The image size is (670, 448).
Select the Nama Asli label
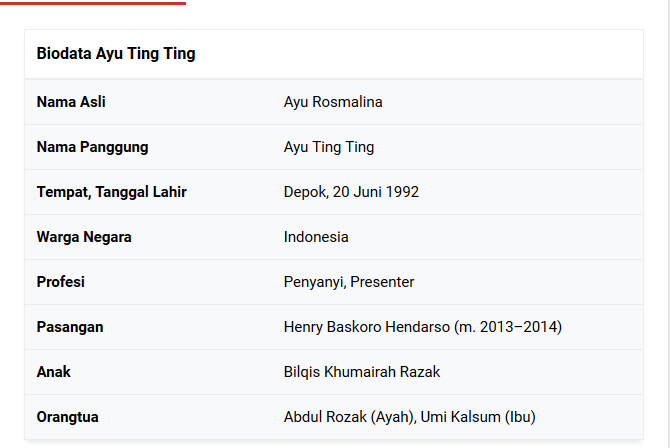71,102
